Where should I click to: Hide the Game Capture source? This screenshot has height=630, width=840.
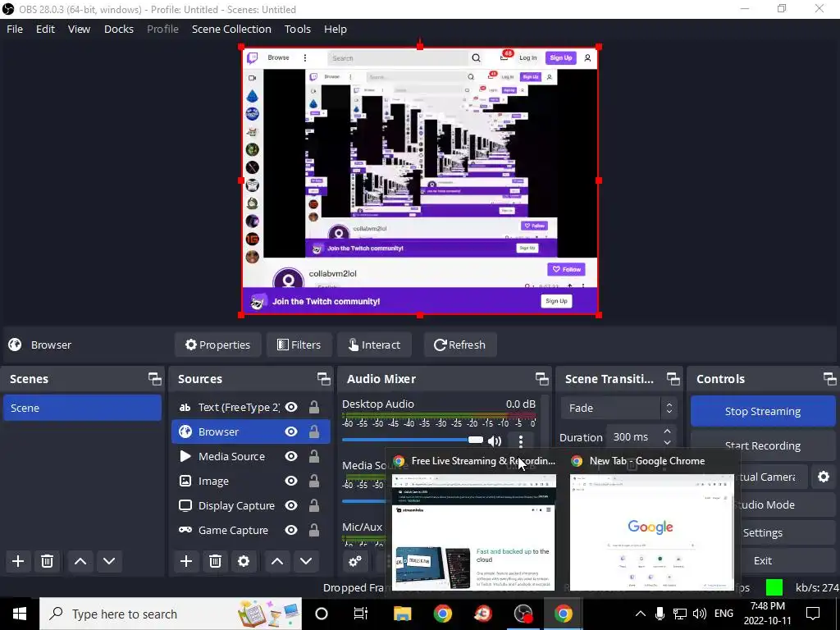(291, 531)
